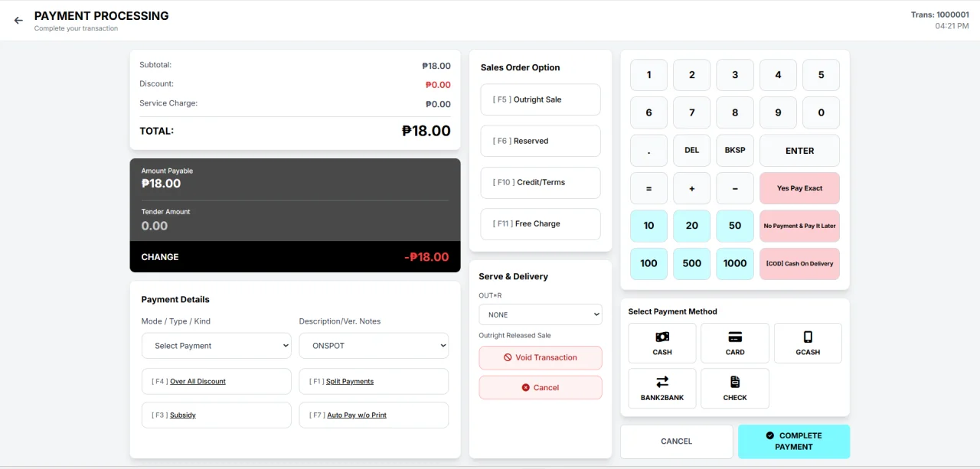Image resolution: width=980 pixels, height=469 pixels.
Task: Click the CHANGE -₱18.00 amount
Action: click(426, 257)
